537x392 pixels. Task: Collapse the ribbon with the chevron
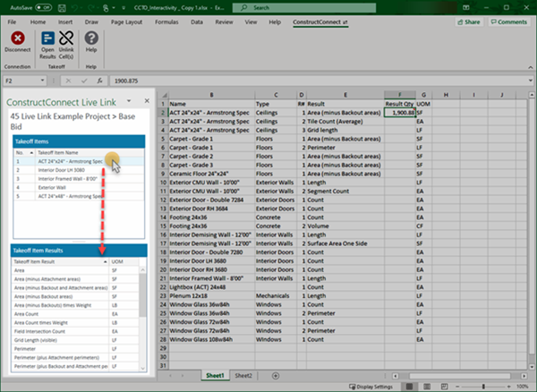531,67
